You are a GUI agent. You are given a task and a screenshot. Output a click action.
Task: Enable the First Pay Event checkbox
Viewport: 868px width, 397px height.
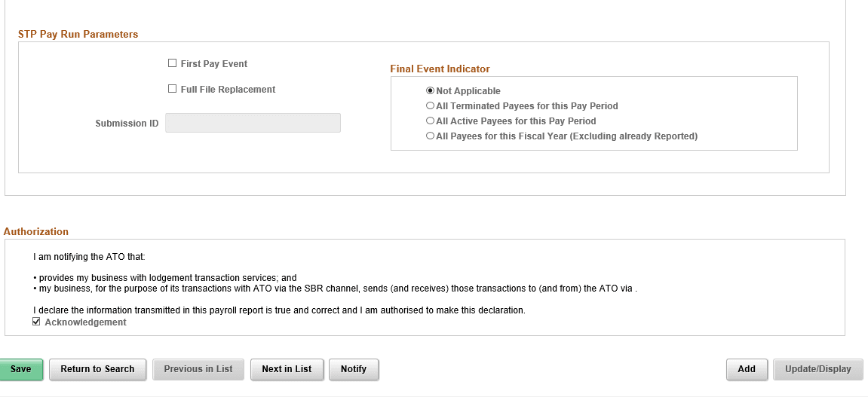click(173, 64)
